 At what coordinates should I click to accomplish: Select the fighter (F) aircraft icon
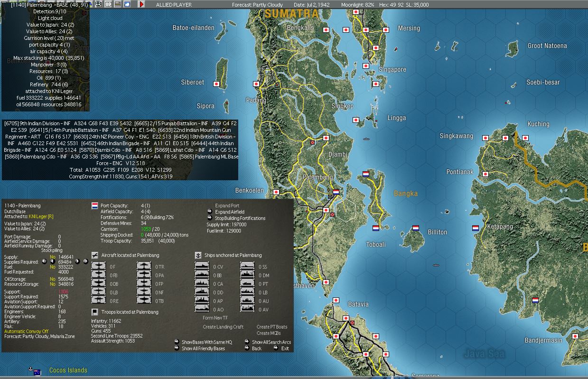[x=98, y=267]
